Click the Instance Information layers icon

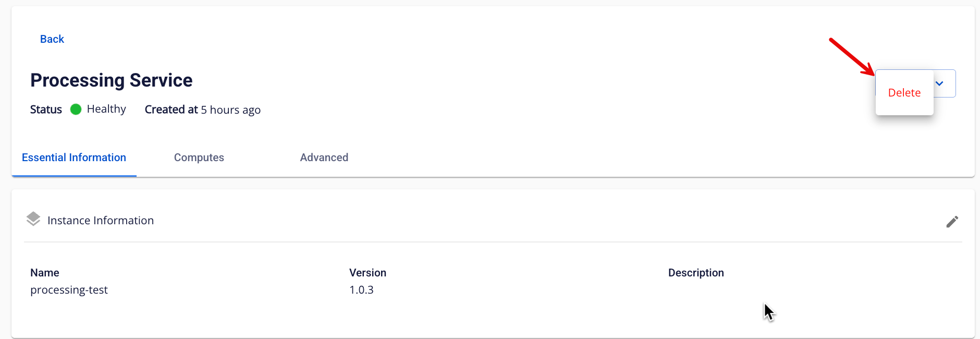[33, 219]
